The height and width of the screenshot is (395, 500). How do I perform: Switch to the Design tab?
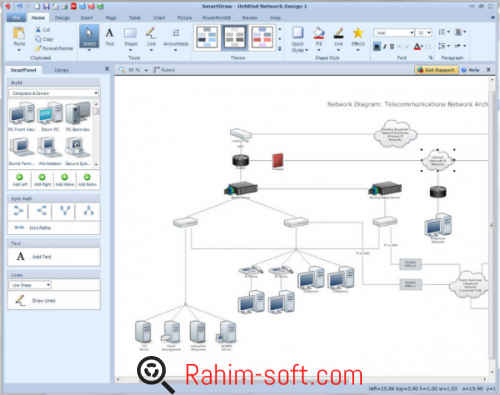pos(62,18)
